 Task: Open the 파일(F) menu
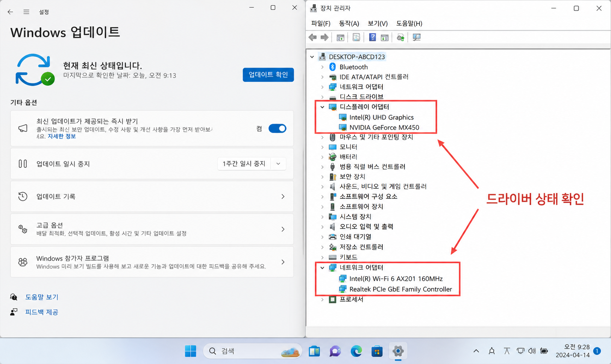coord(321,23)
